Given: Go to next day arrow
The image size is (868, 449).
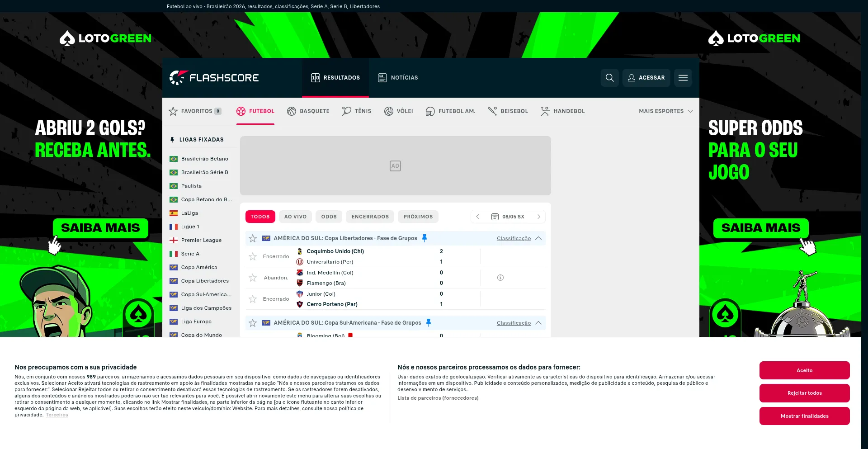Looking at the screenshot, I should 539,217.
